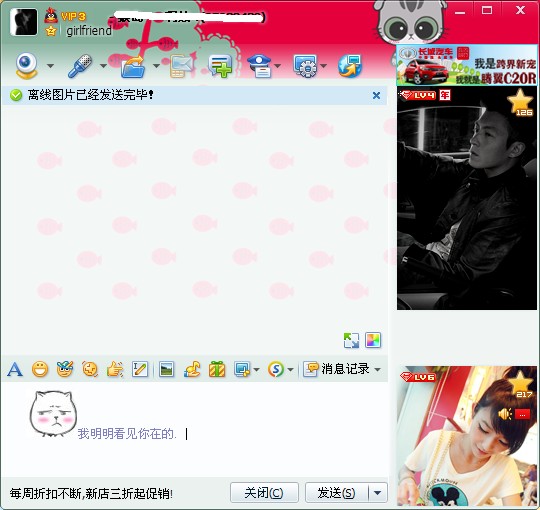Click the 217 star on my QQ show
The image size is (540, 510).
coord(521,385)
